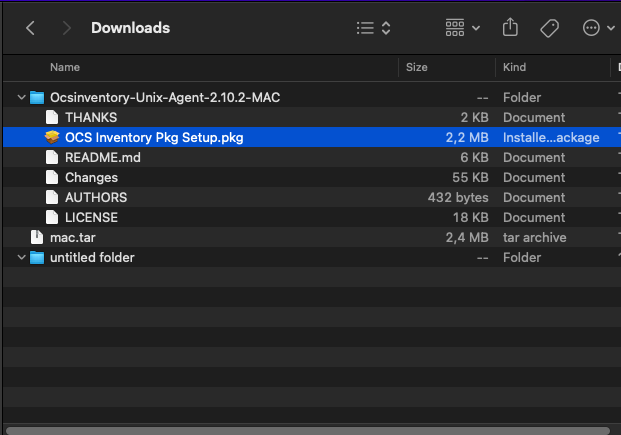Collapse the untitled folder disclosure arrow
Viewport: 621px width, 435px height.
tap(21, 258)
